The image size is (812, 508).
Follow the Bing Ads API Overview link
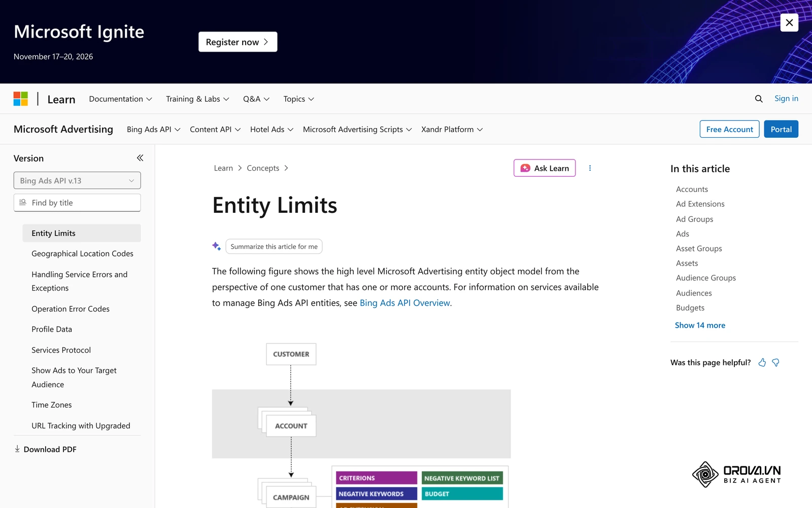click(405, 303)
